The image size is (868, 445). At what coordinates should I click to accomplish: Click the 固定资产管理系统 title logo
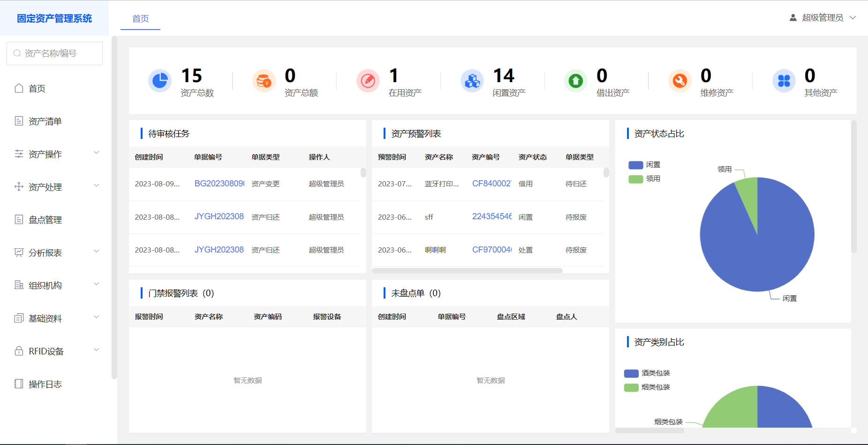(x=54, y=18)
